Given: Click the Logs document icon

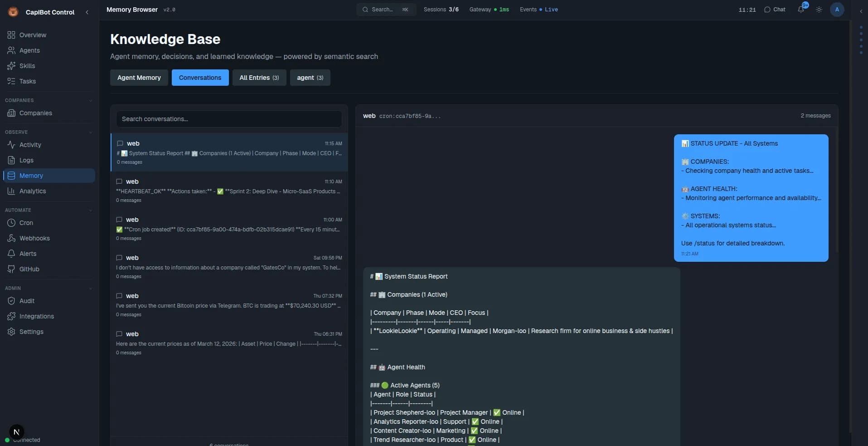Looking at the screenshot, I should [x=11, y=160].
